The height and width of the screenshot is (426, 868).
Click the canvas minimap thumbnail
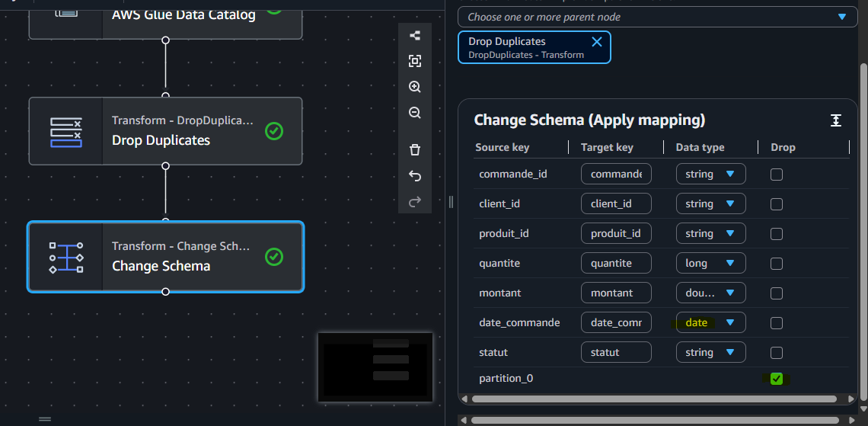point(375,367)
